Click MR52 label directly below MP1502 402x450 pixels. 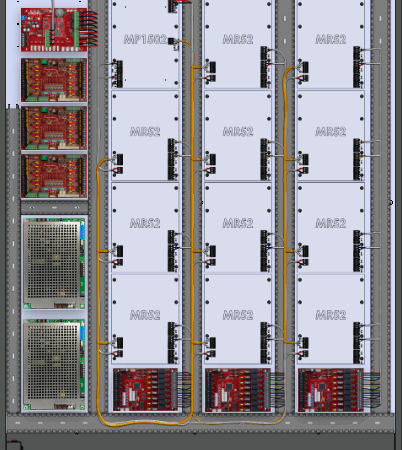pos(145,132)
